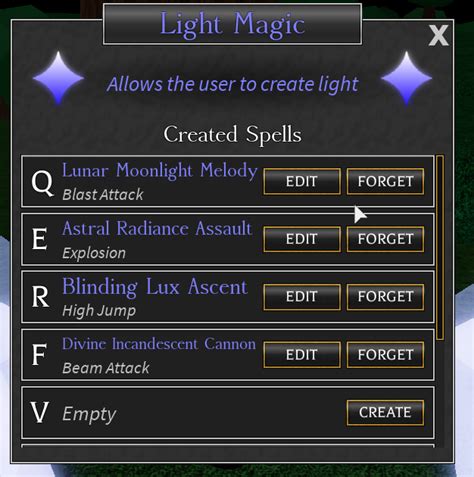Select the E key slot letter
Screen dimensions: 474x477
pyautogui.click(x=39, y=239)
